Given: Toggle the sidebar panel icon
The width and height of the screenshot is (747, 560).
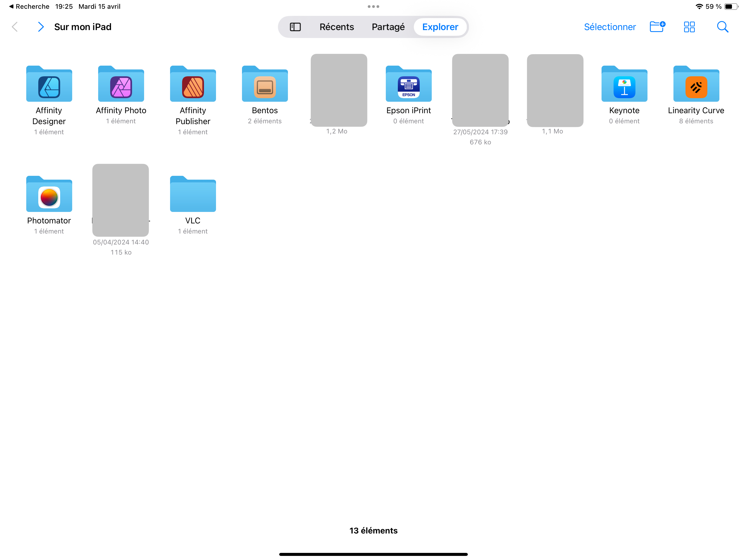Looking at the screenshot, I should (295, 27).
